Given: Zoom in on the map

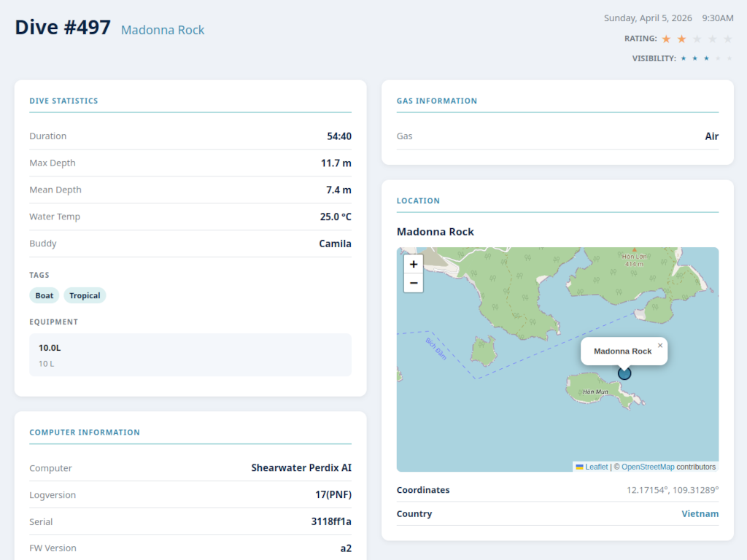Looking at the screenshot, I should tap(414, 264).
